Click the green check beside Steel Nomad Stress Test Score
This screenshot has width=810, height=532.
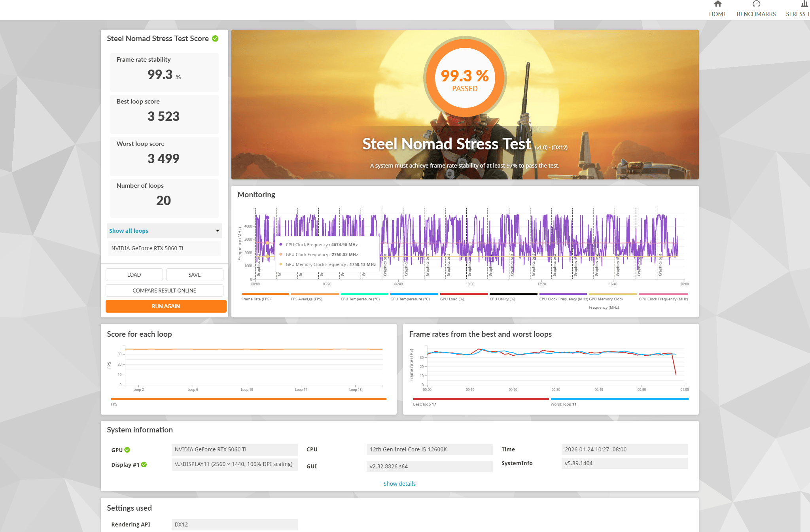[x=215, y=38]
